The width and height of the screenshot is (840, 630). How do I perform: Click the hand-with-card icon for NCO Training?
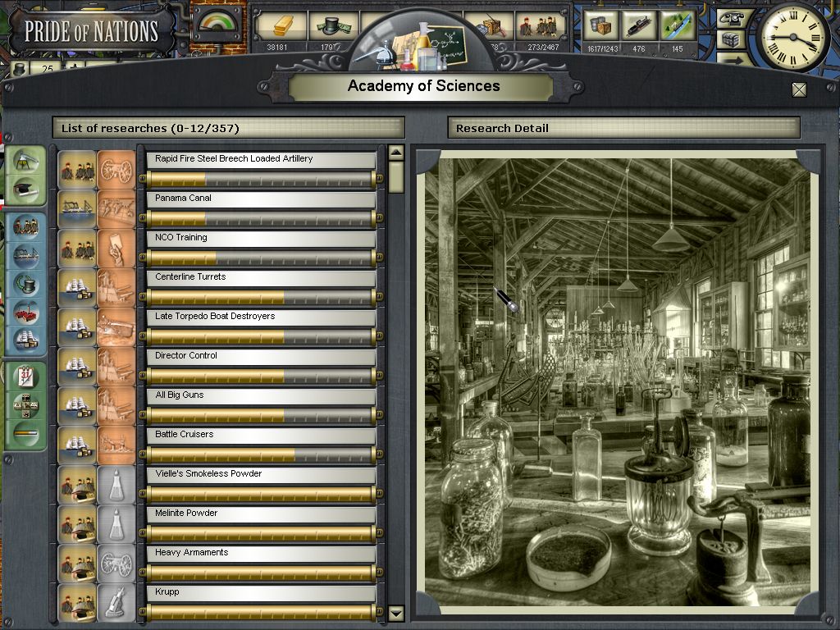pyautogui.click(x=116, y=249)
